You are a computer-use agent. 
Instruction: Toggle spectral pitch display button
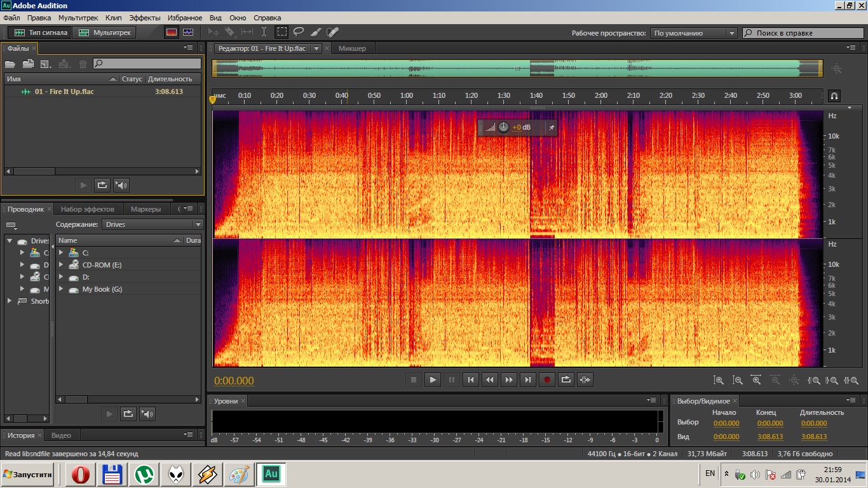tap(188, 32)
